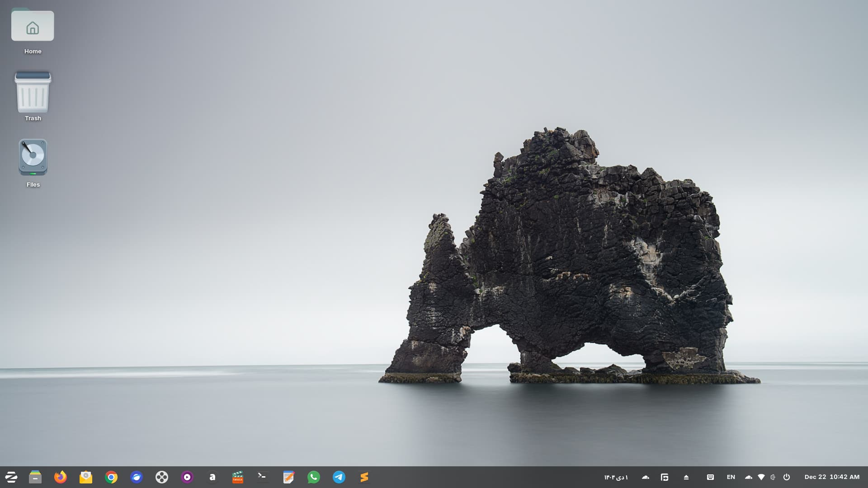This screenshot has height=488, width=868.
Task: Open the Dec 22 clock calendar
Action: coord(831,477)
